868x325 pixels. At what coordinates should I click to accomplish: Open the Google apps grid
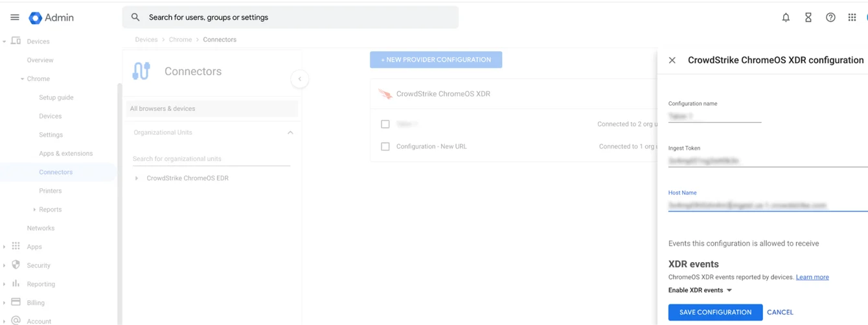point(852,18)
